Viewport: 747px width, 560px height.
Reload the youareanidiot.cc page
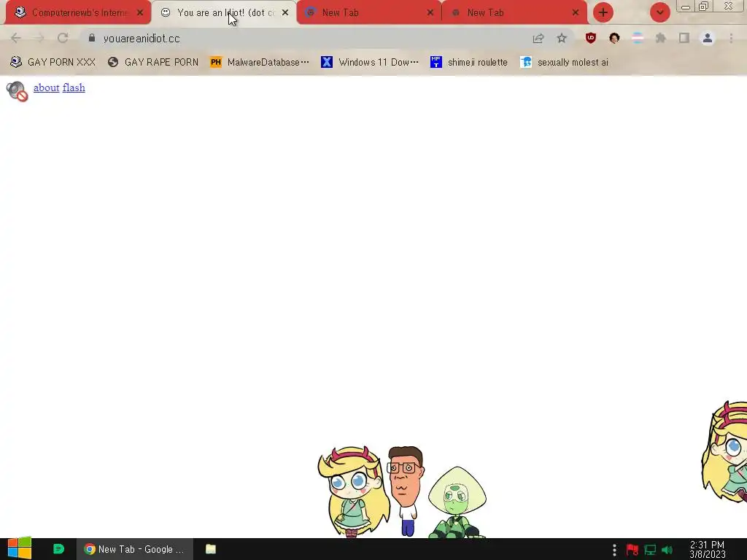(63, 38)
